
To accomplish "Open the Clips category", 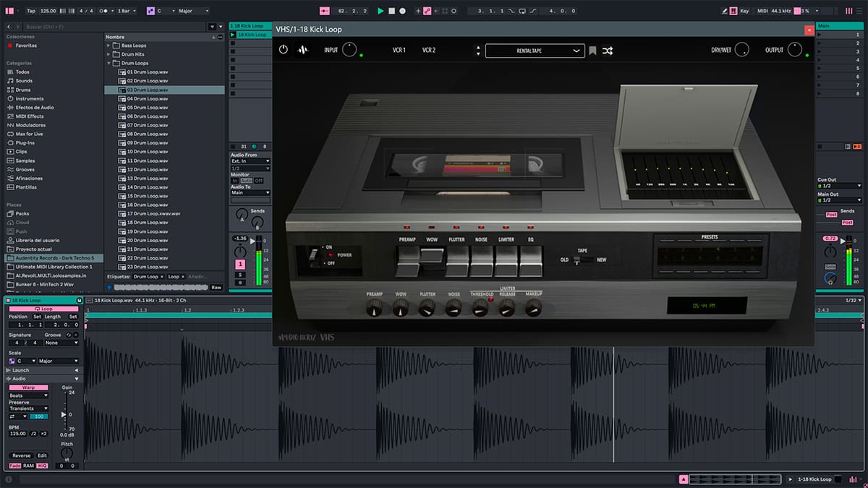I will [22, 152].
